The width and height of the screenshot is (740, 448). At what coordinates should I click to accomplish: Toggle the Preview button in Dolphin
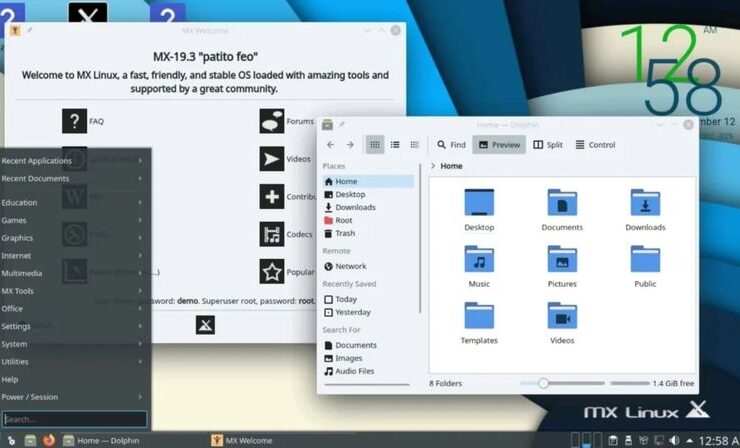click(499, 145)
